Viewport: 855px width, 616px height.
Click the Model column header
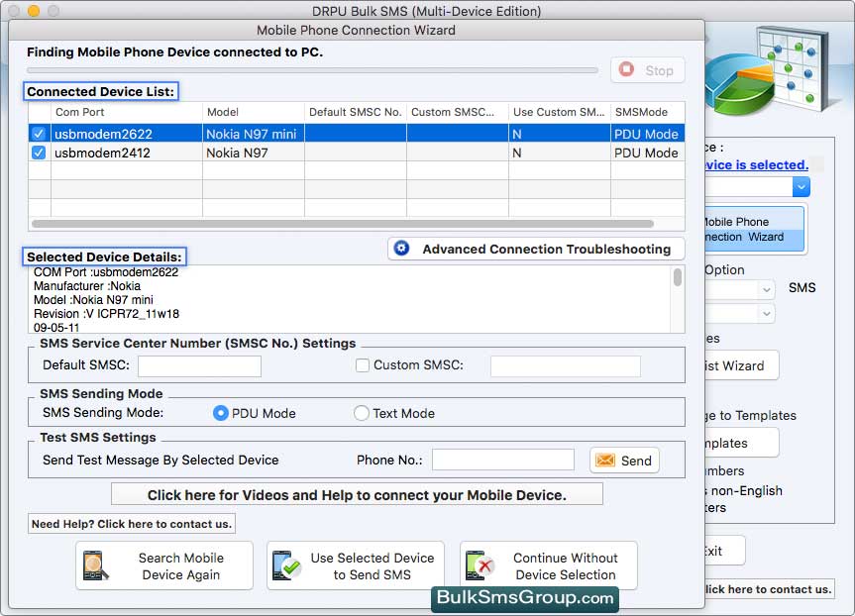(x=254, y=112)
